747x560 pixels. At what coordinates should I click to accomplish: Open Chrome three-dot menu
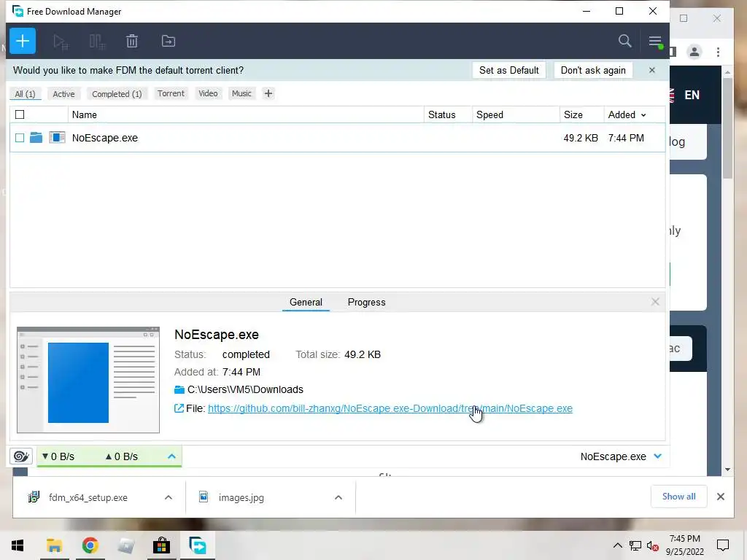click(718, 52)
